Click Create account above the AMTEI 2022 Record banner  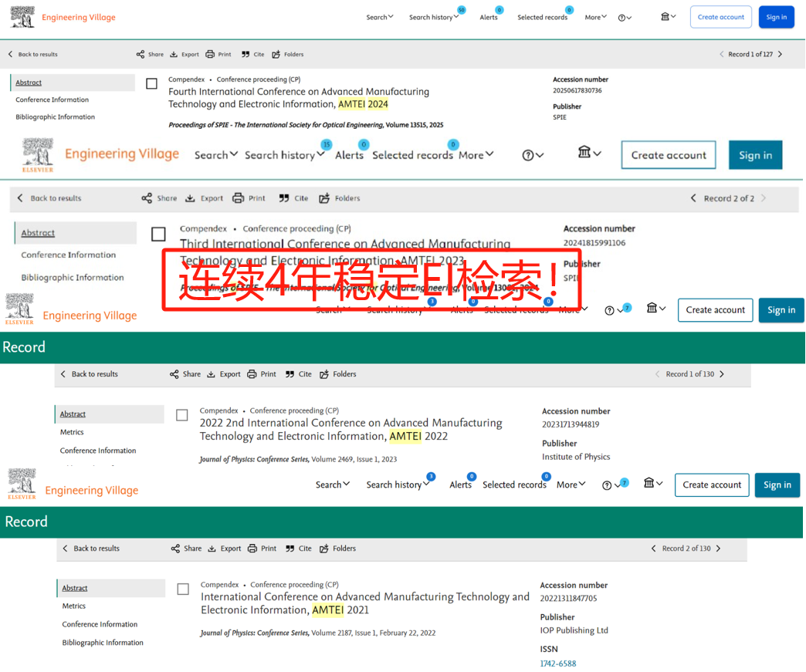(x=716, y=310)
